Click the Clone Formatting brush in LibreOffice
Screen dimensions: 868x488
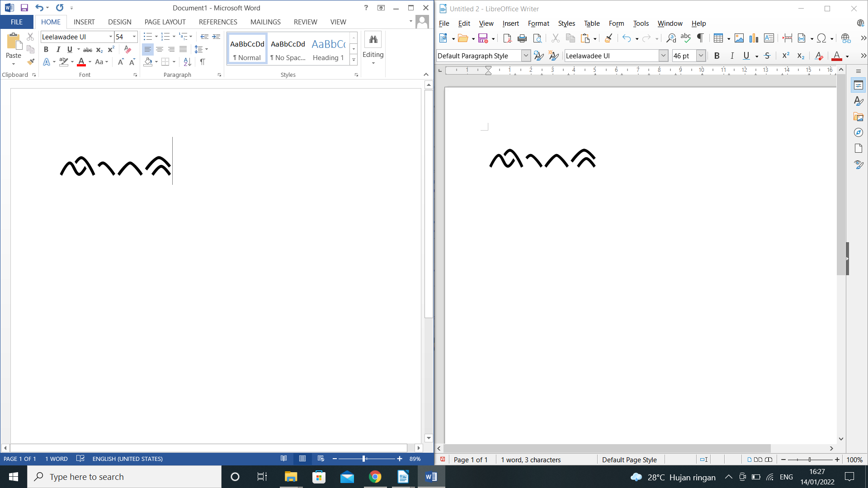point(609,38)
